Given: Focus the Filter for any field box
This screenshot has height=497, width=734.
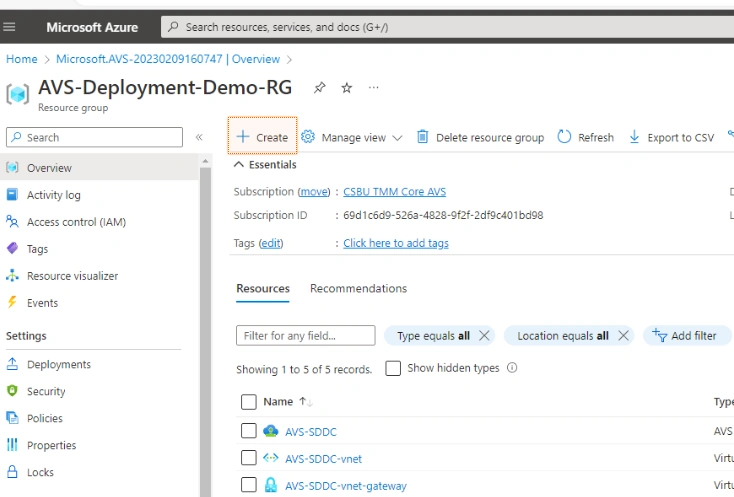Looking at the screenshot, I should [306, 336].
